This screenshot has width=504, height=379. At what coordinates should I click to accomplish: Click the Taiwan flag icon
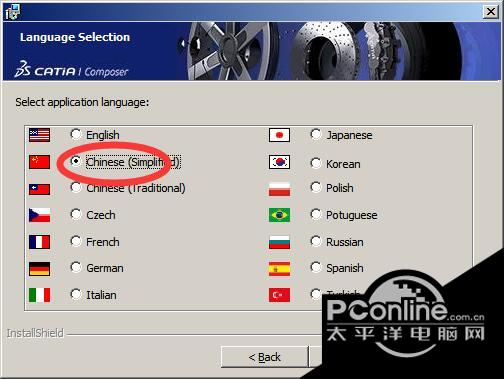point(39,189)
